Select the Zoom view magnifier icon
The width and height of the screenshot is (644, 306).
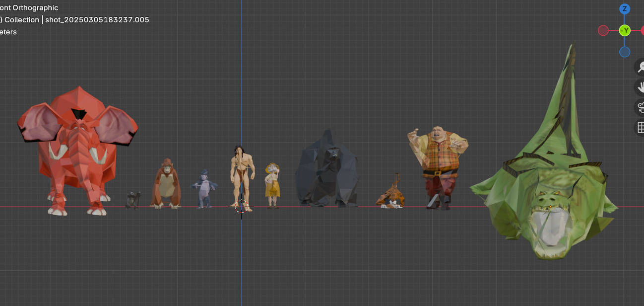[x=641, y=67]
